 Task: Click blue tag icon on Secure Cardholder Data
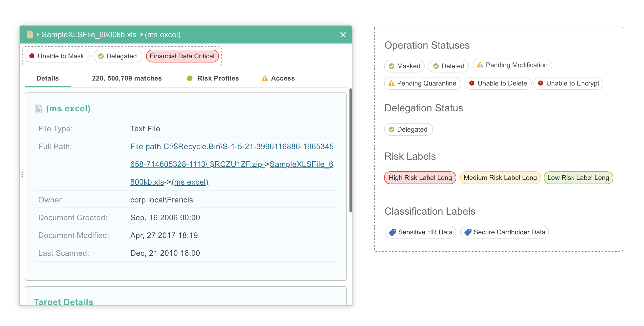click(468, 232)
